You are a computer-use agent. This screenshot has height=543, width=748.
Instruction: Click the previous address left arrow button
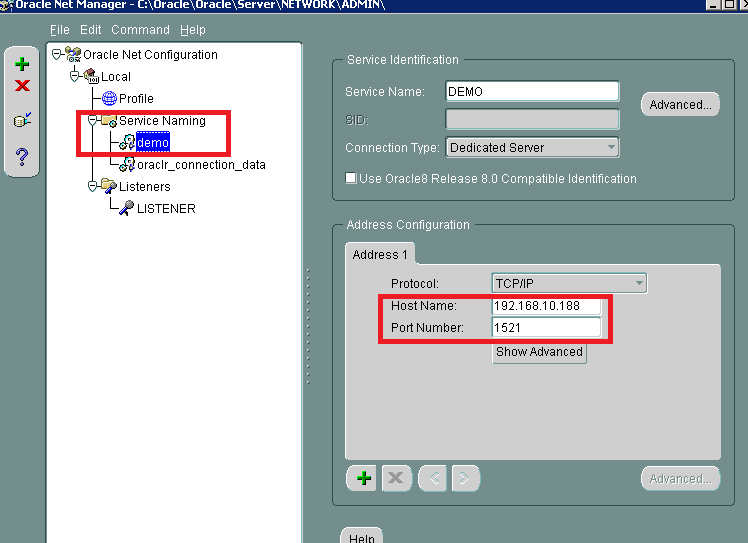(x=433, y=478)
